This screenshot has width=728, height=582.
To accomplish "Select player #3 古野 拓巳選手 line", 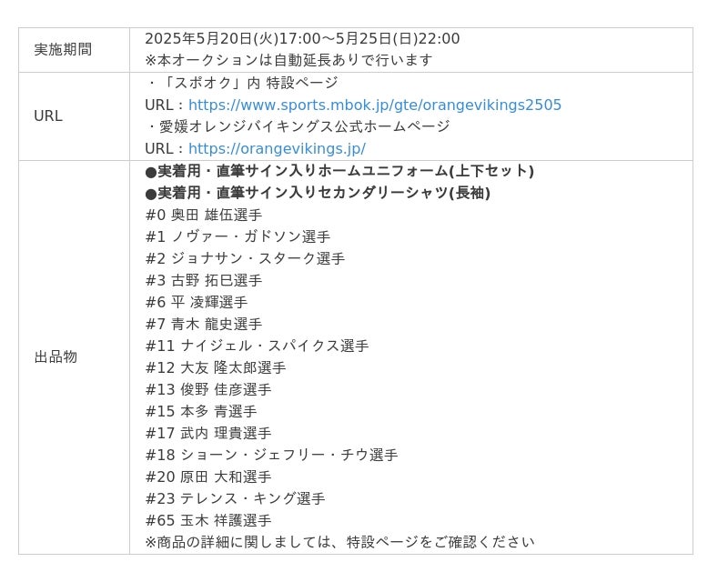I will point(203,280).
